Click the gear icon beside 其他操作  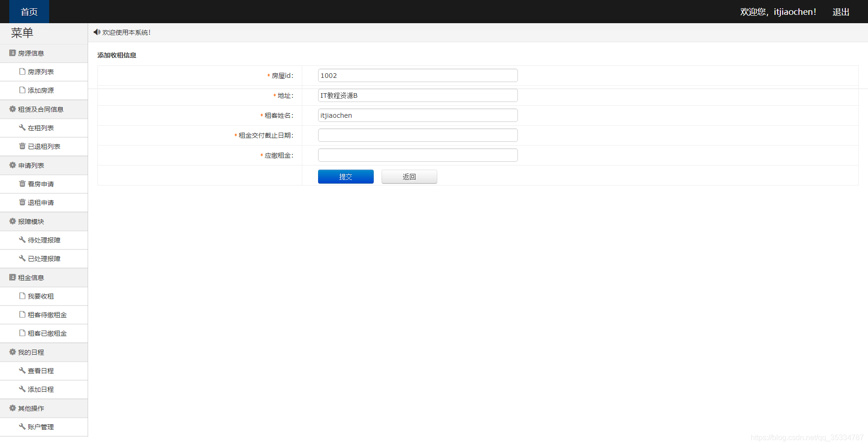point(13,408)
